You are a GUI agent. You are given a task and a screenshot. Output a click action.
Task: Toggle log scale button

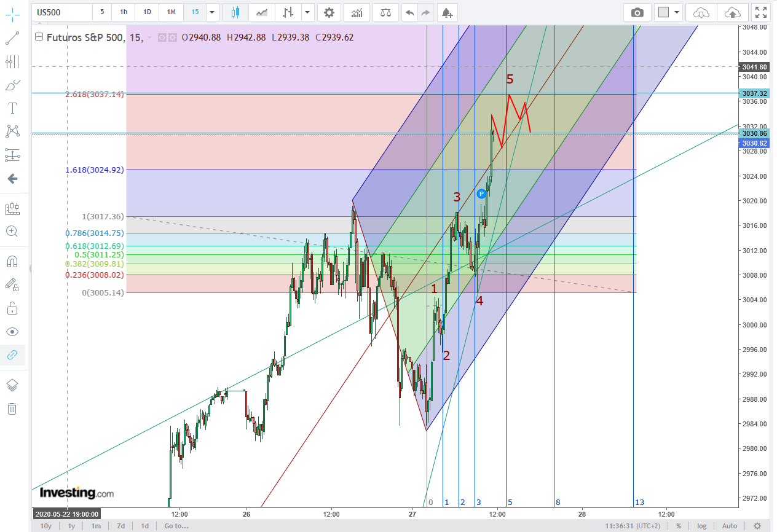(x=701, y=526)
